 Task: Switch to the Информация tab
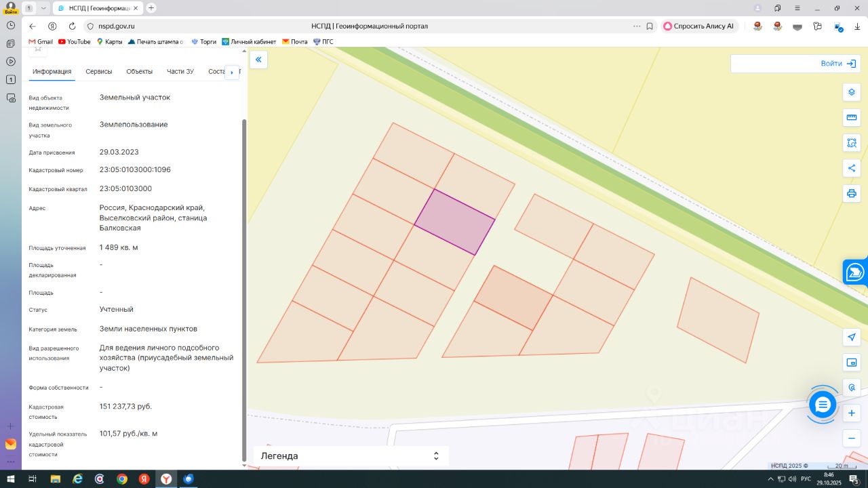tap(52, 72)
